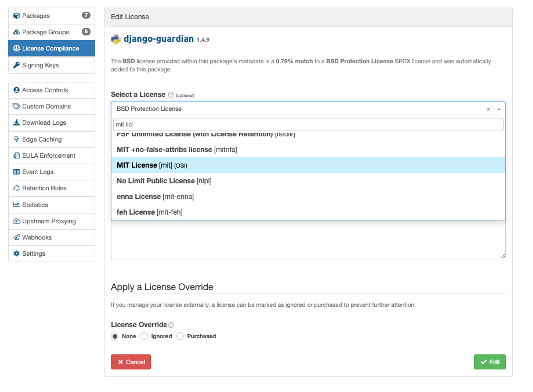Collapse the license dropdown using arrow
Image resolution: width=533 pixels, height=392 pixels.
point(499,109)
